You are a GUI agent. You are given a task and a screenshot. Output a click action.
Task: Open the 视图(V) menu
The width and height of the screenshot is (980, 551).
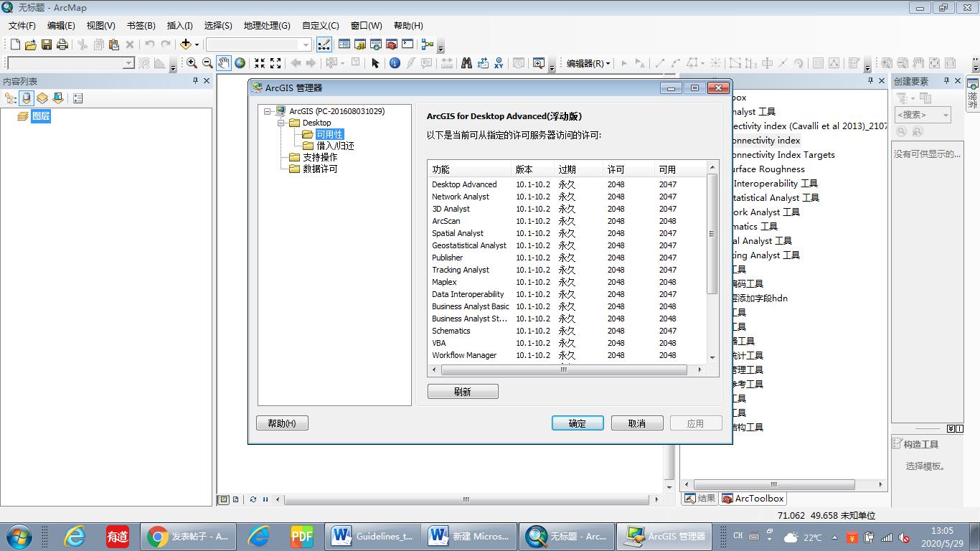tap(100, 25)
